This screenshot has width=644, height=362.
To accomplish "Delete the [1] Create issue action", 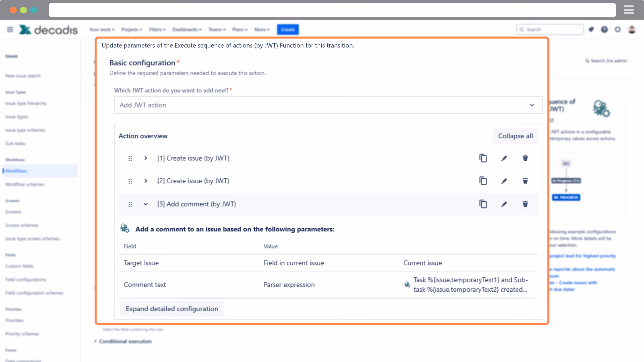I will [x=525, y=158].
